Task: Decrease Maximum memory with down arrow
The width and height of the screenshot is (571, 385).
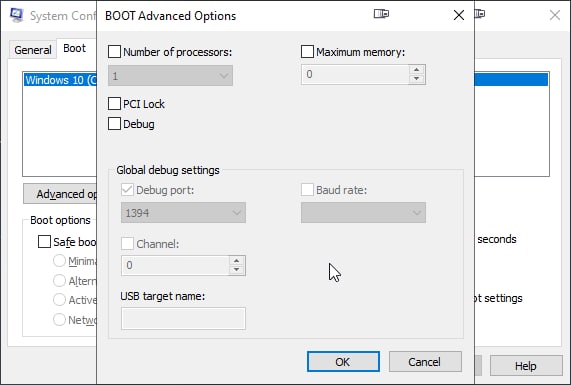Action: coord(417,79)
